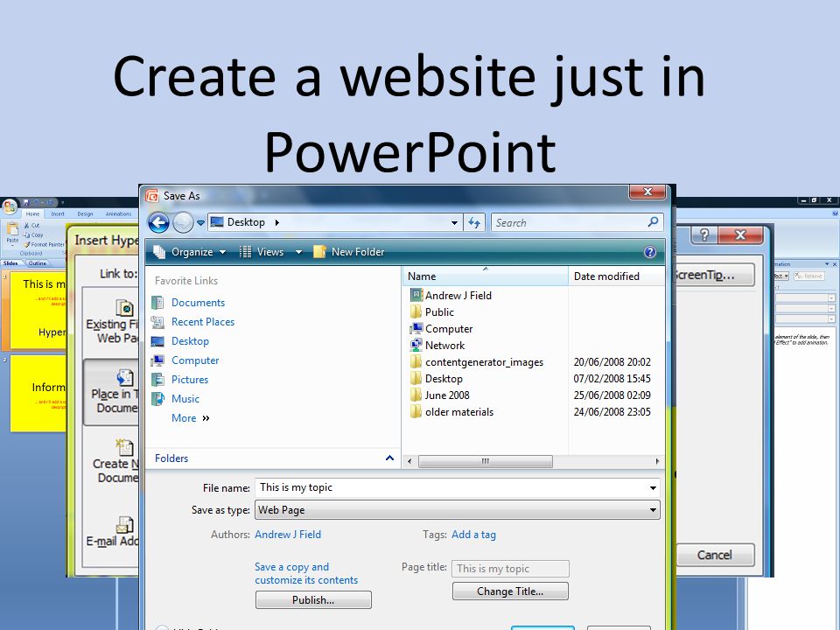The height and width of the screenshot is (630, 840).
Task: Open Documents favorite link
Action: tap(198, 303)
